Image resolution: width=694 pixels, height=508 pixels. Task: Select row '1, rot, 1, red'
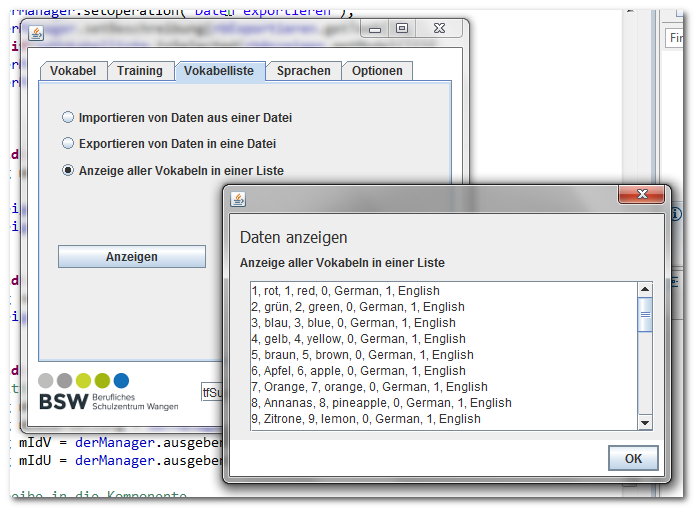444,291
